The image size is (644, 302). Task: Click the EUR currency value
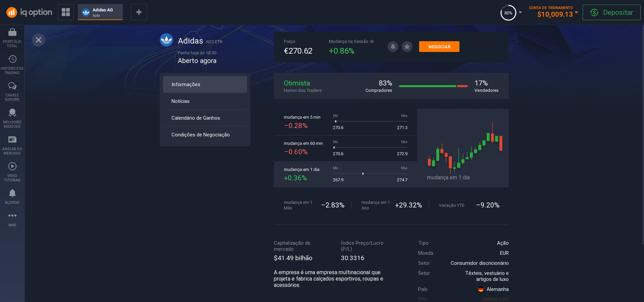pos(504,253)
